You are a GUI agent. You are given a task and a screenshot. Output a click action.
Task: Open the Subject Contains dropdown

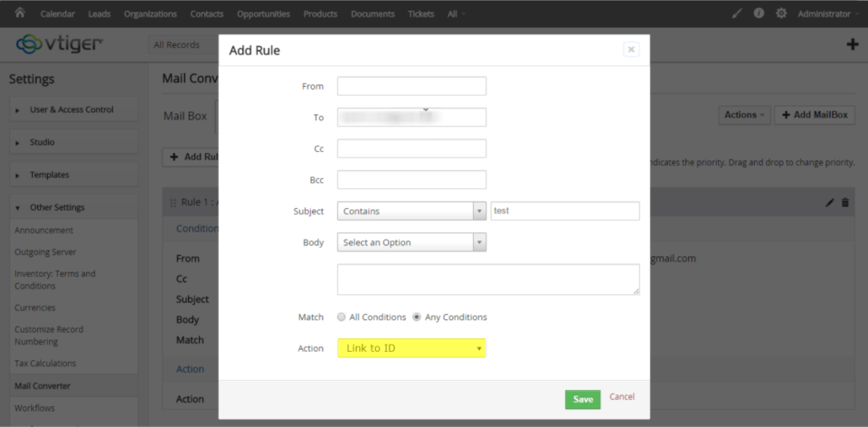[411, 211]
